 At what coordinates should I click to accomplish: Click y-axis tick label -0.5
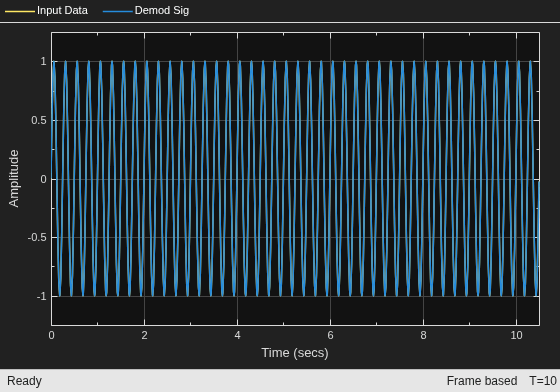[x=37, y=237]
